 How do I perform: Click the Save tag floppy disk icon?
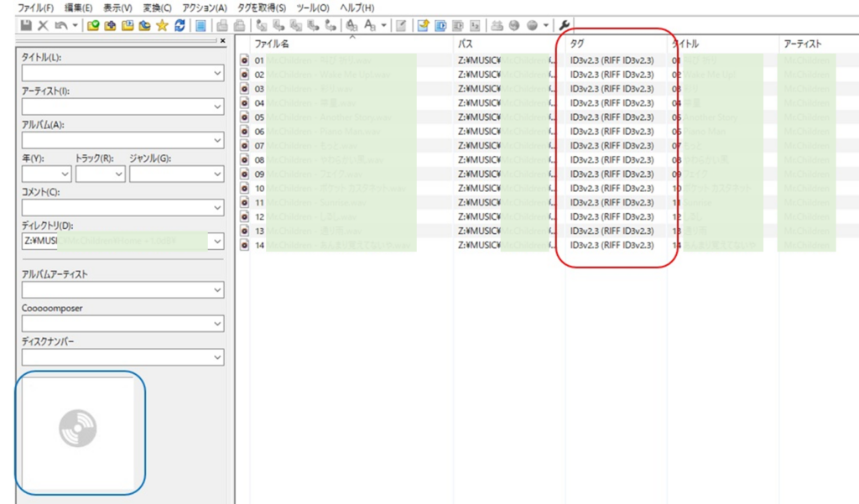tap(26, 25)
